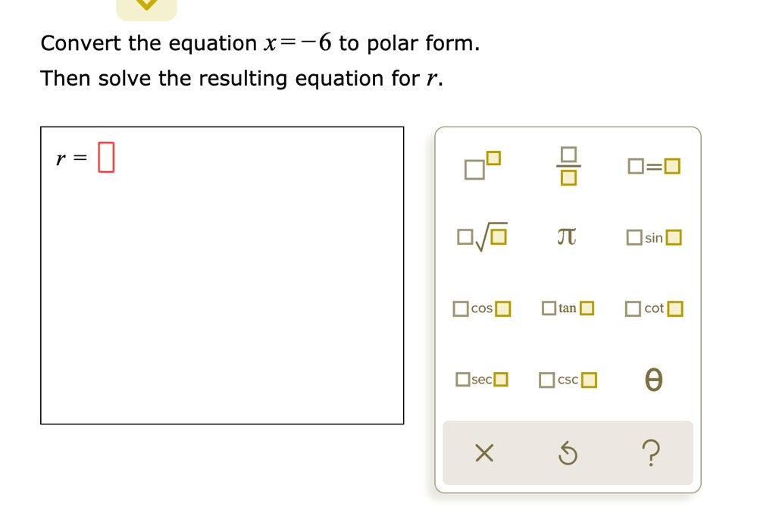
Task: Insert the pi symbol
Action: point(568,236)
